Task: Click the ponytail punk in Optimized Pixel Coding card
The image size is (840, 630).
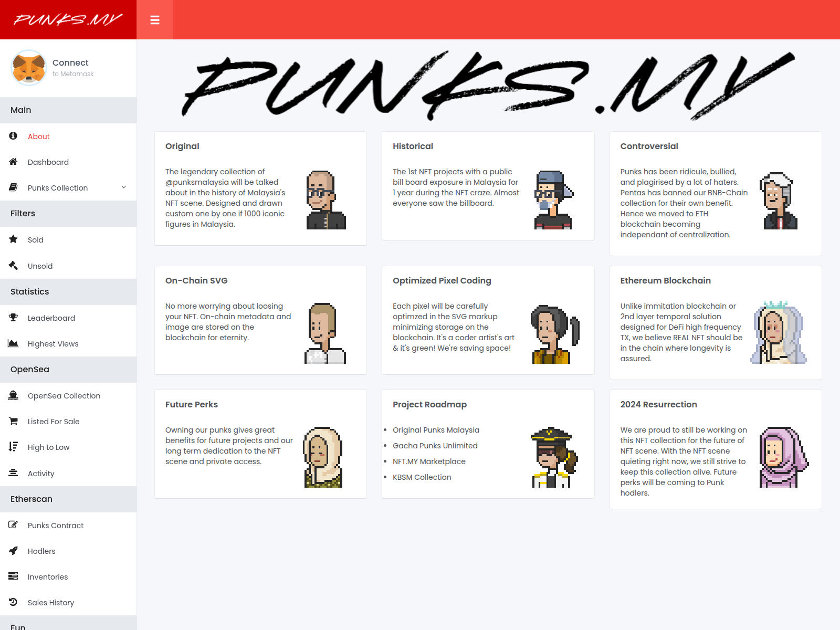Action: pos(555,334)
